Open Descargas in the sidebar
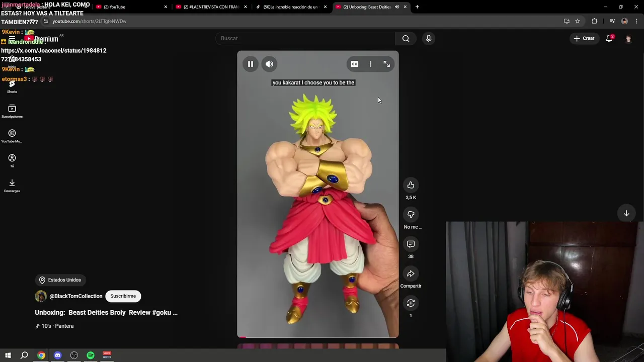Image resolution: width=644 pixels, height=362 pixels. (x=12, y=186)
